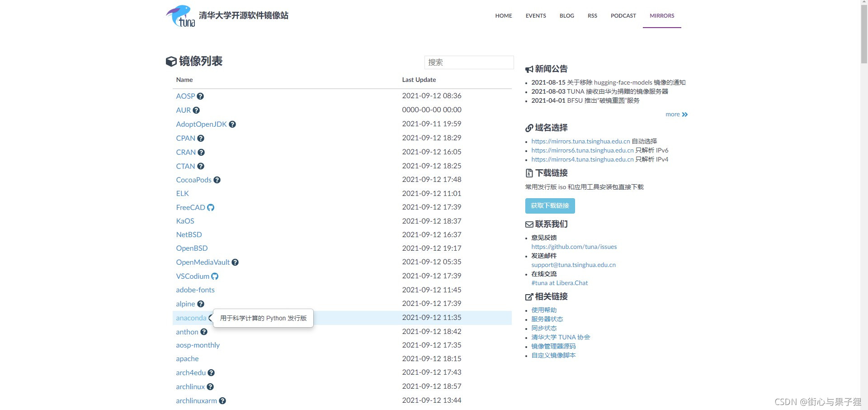Open the ELK mirror link
The height and width of the screenshot is (410, 868).
click(182, 194)
